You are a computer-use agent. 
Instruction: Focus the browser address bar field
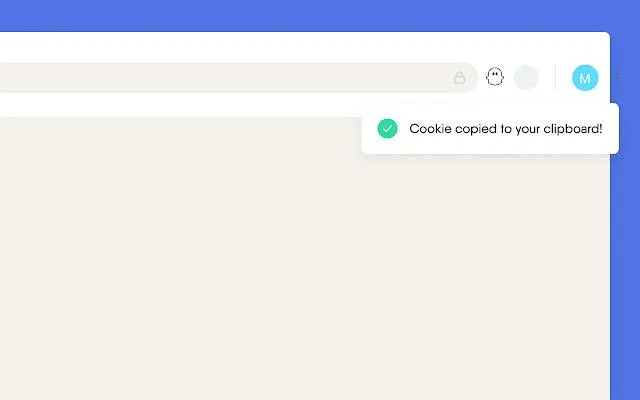click(x=239, y=78)
